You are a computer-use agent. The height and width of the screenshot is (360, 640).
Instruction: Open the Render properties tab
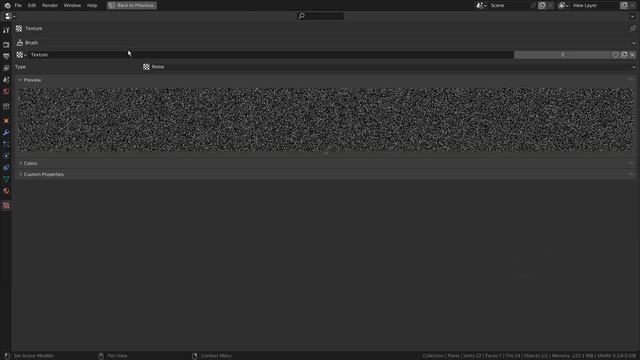[x=6, y=44]
